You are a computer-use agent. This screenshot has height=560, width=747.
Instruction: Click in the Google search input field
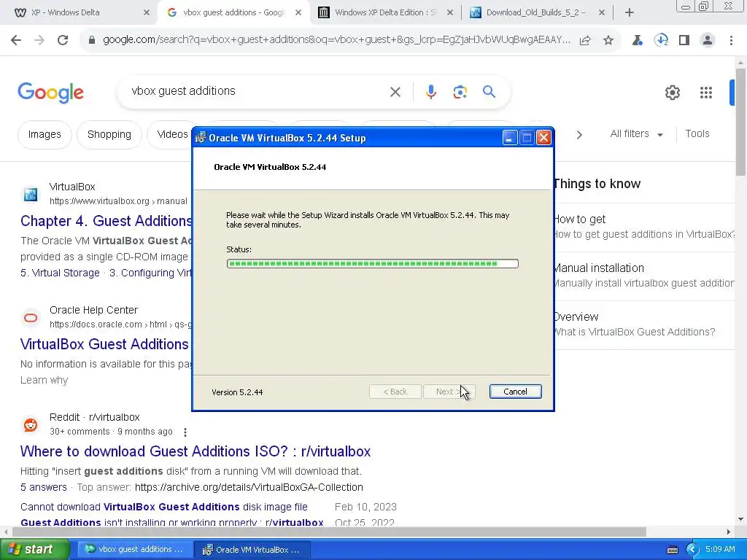[x=258, y=91]
